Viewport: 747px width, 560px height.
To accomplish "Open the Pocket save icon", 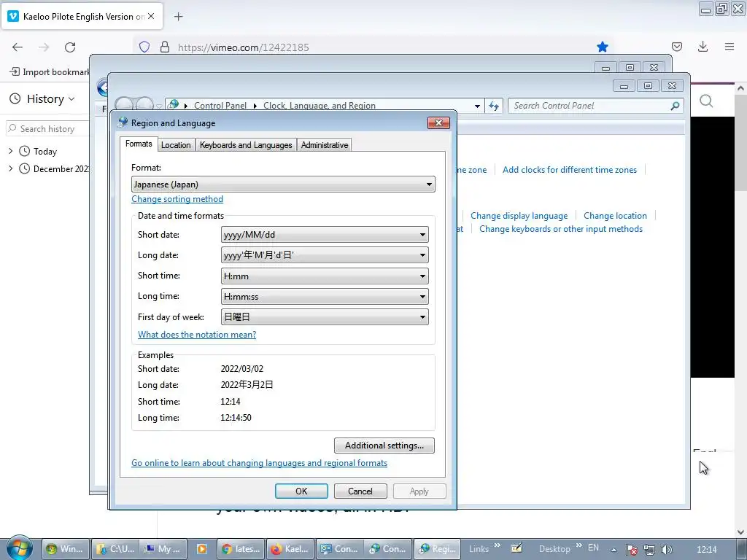I will (x=676, y=47).
